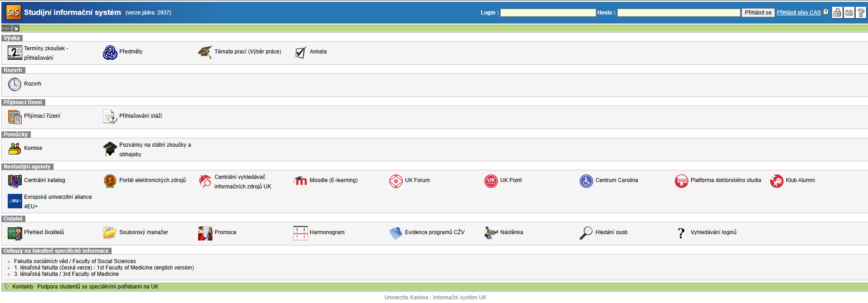The height and width of the screenshot is (303, 868).
Task: Click the Nestudijní agendy section header
Action: [x=27, y=167]
